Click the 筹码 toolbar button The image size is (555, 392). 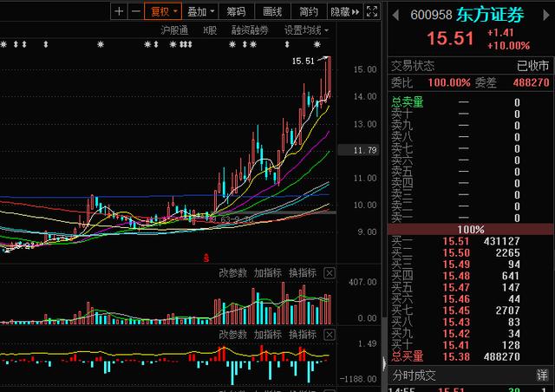pyautogui.click(x=237, y=11)
